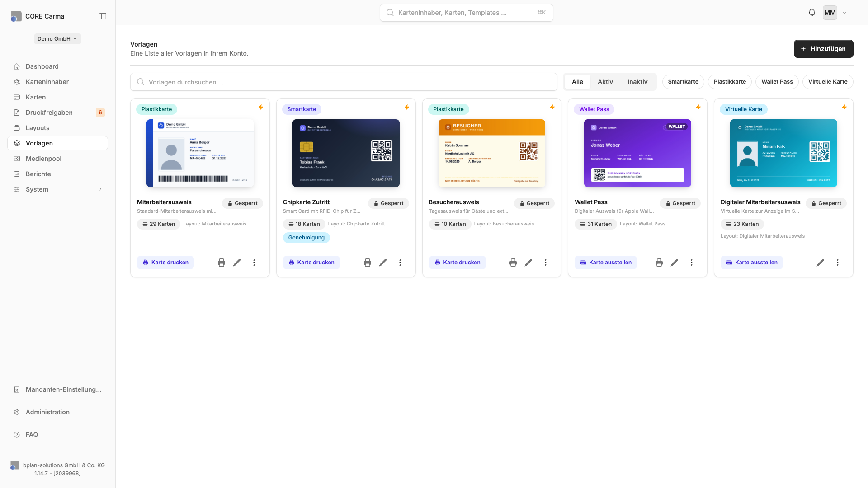Click Karte drucken on Chipkarte Zutritt card
Image resolution: width=868 pixels, height=488 pixels.
pos(311,263)
